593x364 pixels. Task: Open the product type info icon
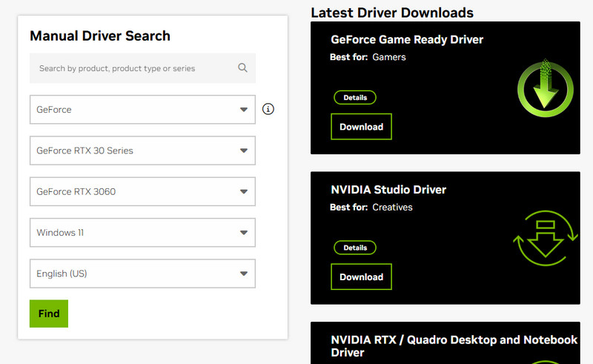[268, 109]
